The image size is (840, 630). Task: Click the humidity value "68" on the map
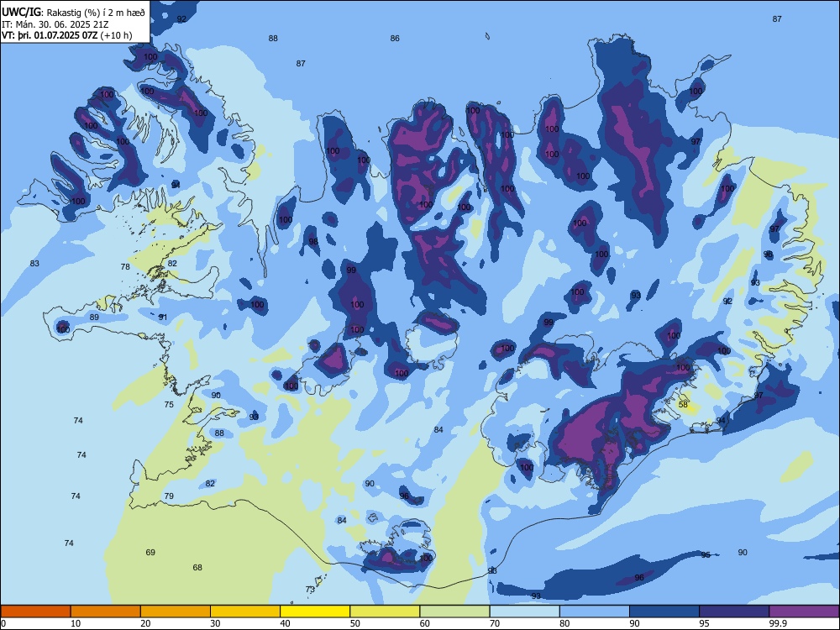[x=197, y=567]
